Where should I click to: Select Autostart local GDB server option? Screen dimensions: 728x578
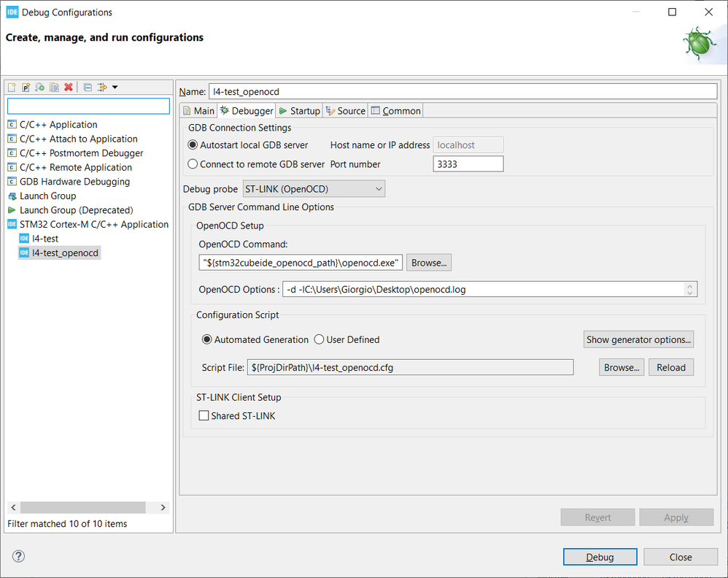pos(248,145)
